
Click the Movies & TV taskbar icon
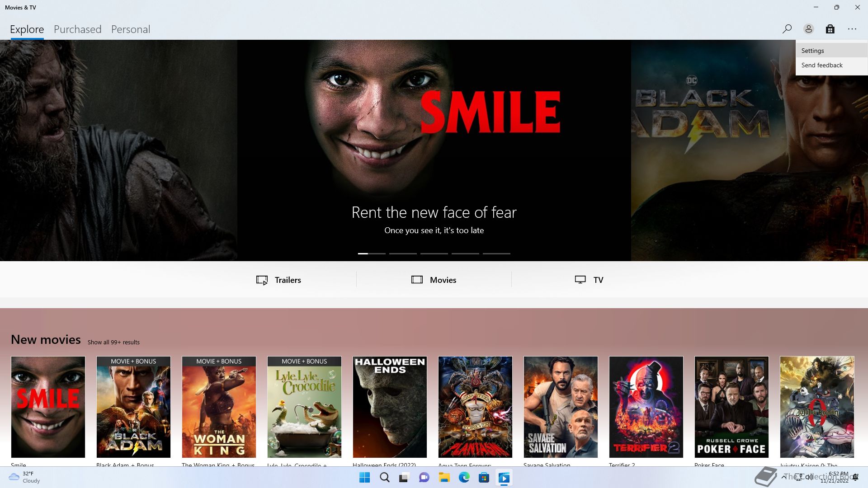(x=504, y=478)
